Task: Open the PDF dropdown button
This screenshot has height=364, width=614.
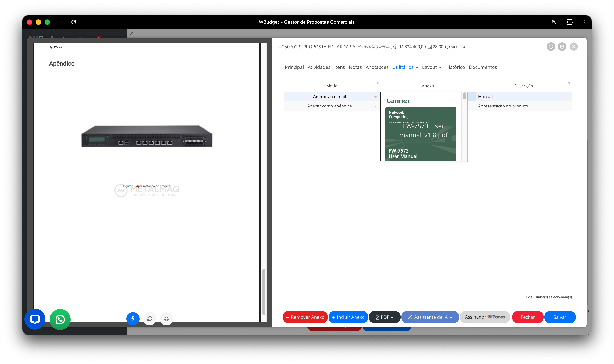Action: tap(384, 317)
